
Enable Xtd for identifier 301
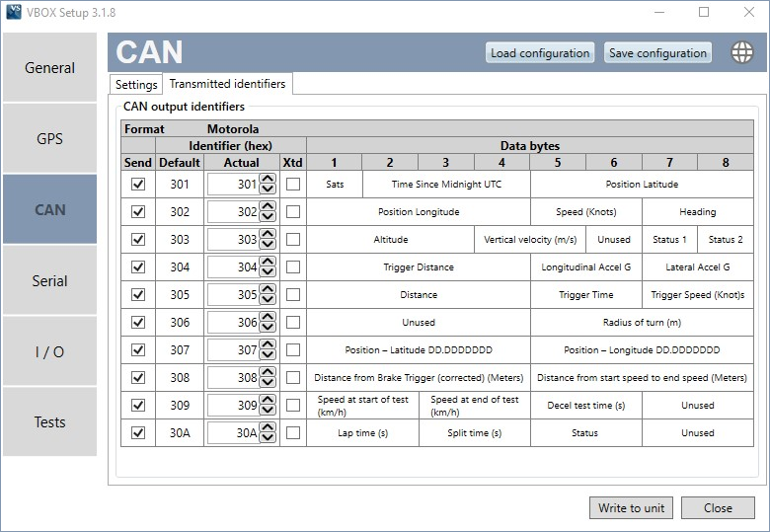click(x=293, y=184)
